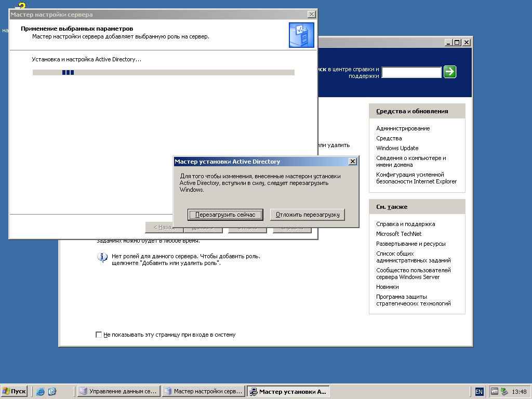Click the green search arrow in help center
Screen dimensions: 532x399
450,72
